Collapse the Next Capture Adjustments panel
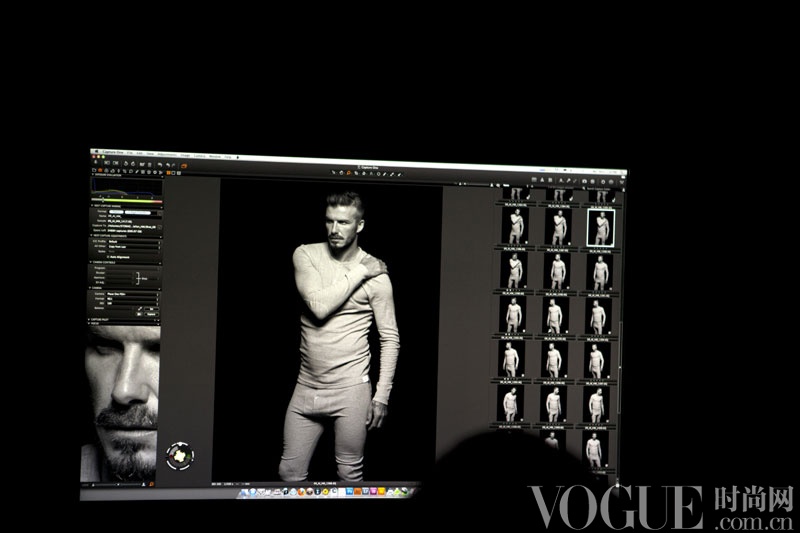 click(x=91, y=236)
